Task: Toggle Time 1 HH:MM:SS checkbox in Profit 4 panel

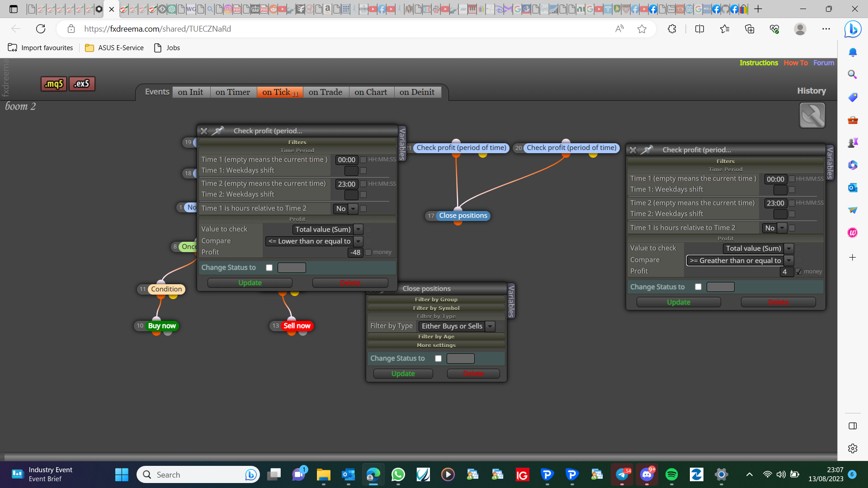Action: click(792, 179)
